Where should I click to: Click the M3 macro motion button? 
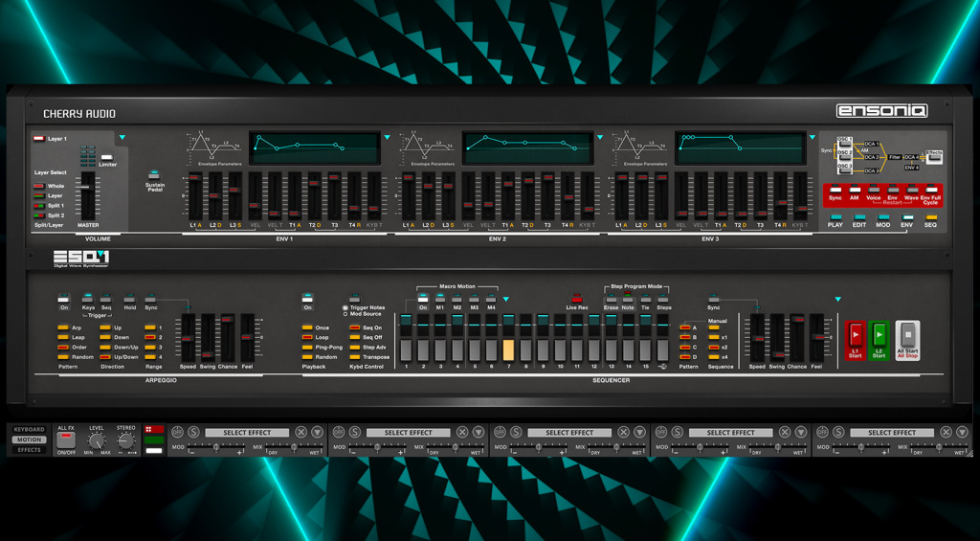475,299
